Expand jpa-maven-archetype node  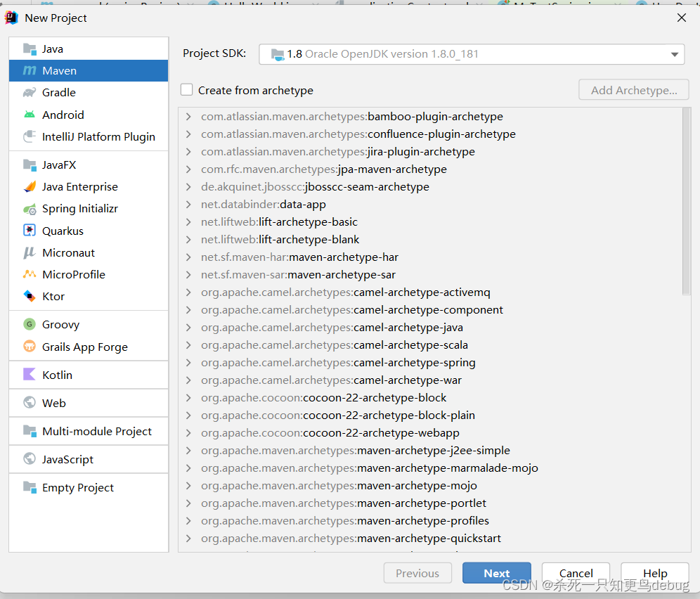[x=188, y=169]
